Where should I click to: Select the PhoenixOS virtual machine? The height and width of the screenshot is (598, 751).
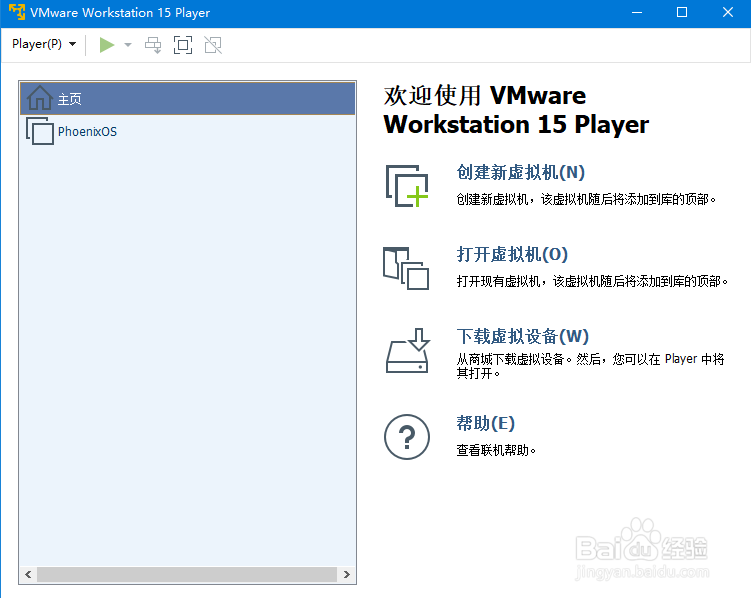187,131
